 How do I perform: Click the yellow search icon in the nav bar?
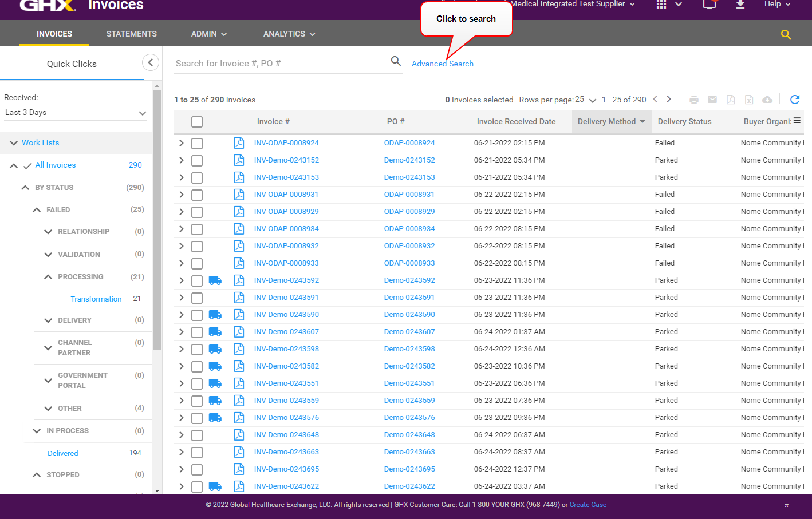pos(786,34)
